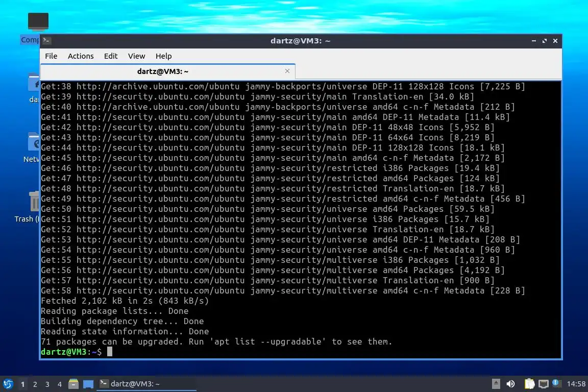Click the Get:50 universe amd64 Packages line
Screen dimensions: 588x392
coord(267,209)
